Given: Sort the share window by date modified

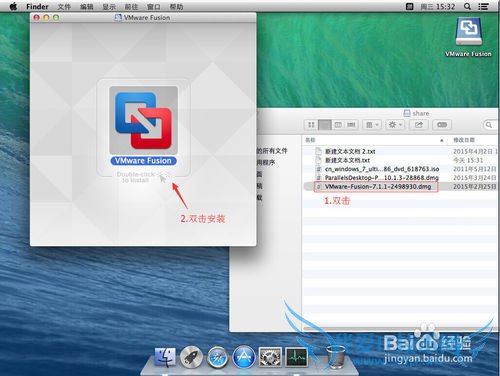Looking at the screenshot, I should [474, 140].
